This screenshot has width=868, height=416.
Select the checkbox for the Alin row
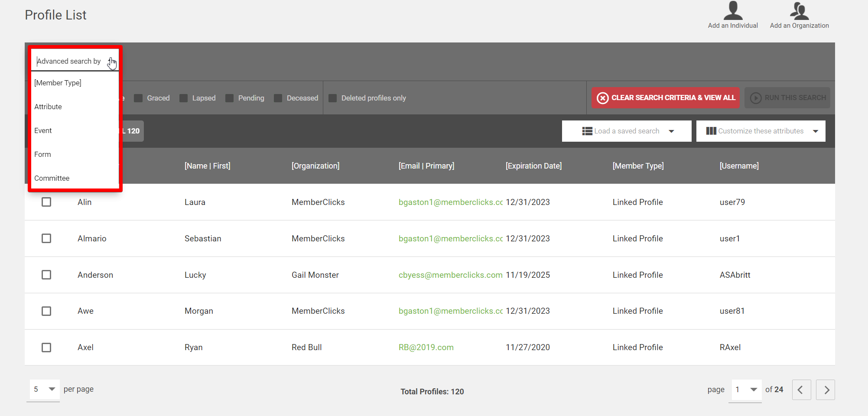click(x=46, y=202)
